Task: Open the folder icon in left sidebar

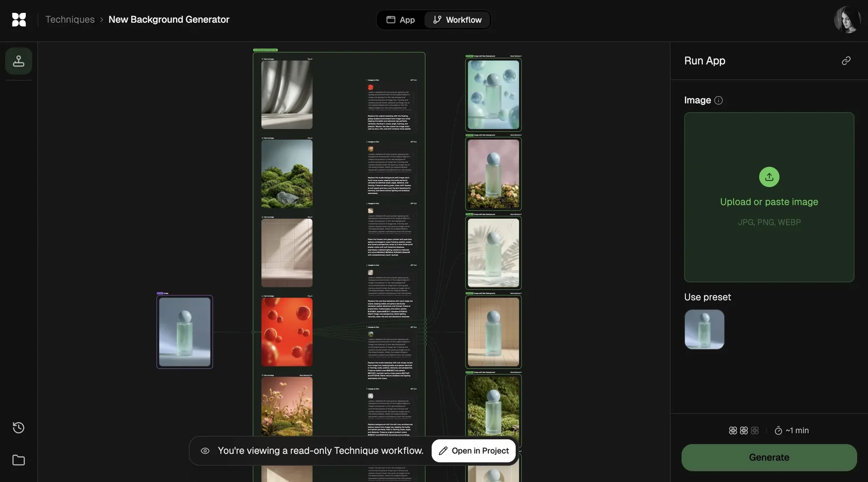Action: (19, 460)
